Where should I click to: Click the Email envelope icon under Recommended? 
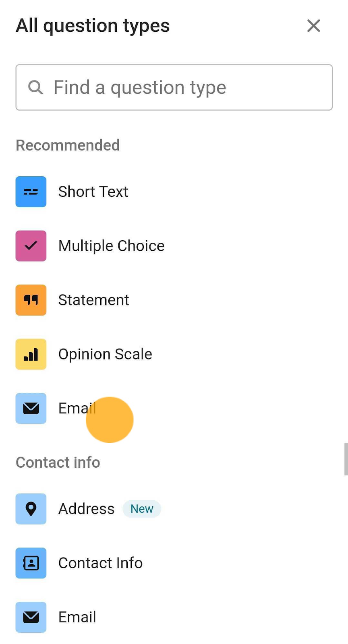pos(31,408)
